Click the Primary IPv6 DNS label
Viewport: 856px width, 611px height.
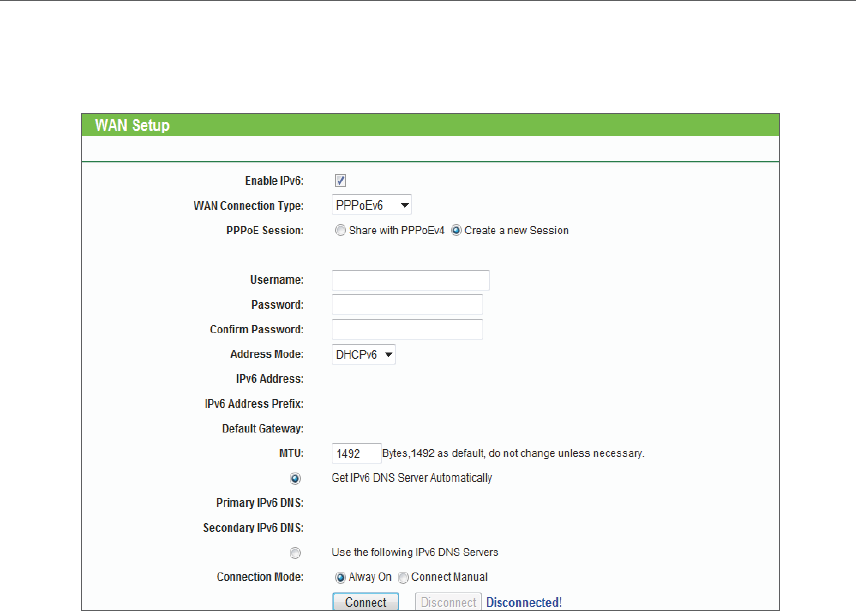click(x=260, y=503)
